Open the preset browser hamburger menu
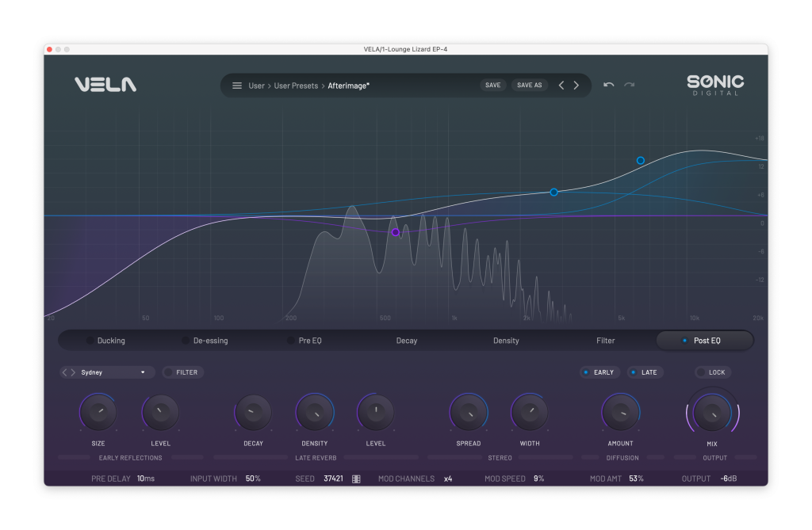Viewport: 812px width, 530px height. pyautogui.click(x=236, y=86)
